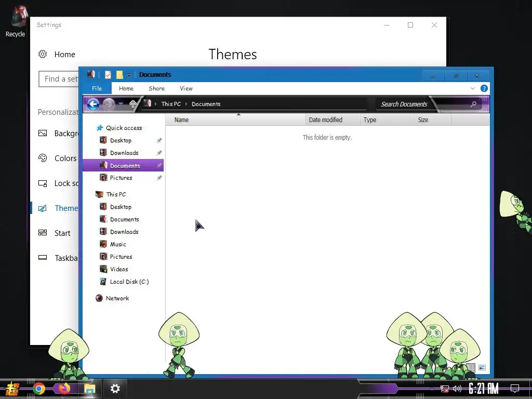
Task: Open Start page in Settings
Action: tap(55, 233)
